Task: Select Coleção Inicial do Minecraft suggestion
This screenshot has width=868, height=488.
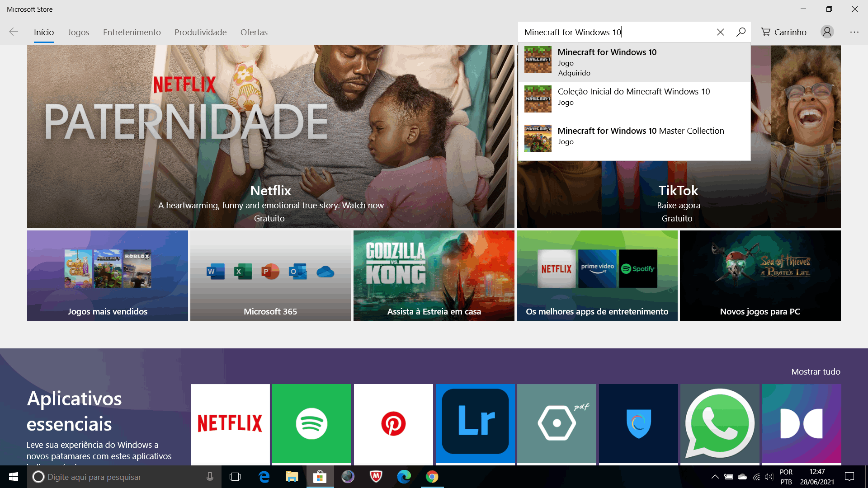Action: (x=634, y=101)
